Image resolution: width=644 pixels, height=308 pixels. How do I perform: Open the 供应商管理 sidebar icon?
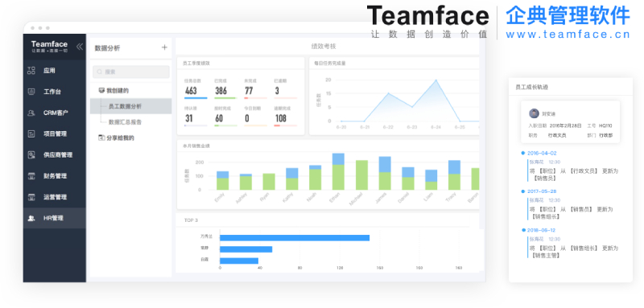point(31,154)
